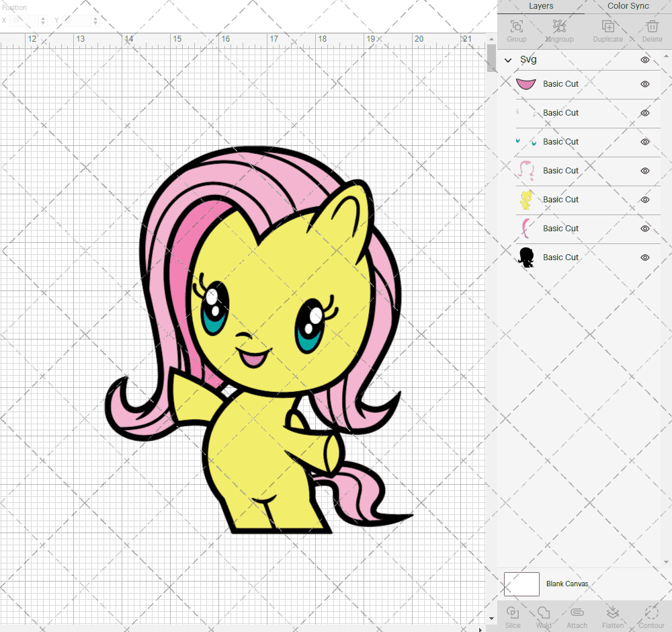Select the Attach tool
The height and width of the screenshot is (632, 672).
point(577,613)
